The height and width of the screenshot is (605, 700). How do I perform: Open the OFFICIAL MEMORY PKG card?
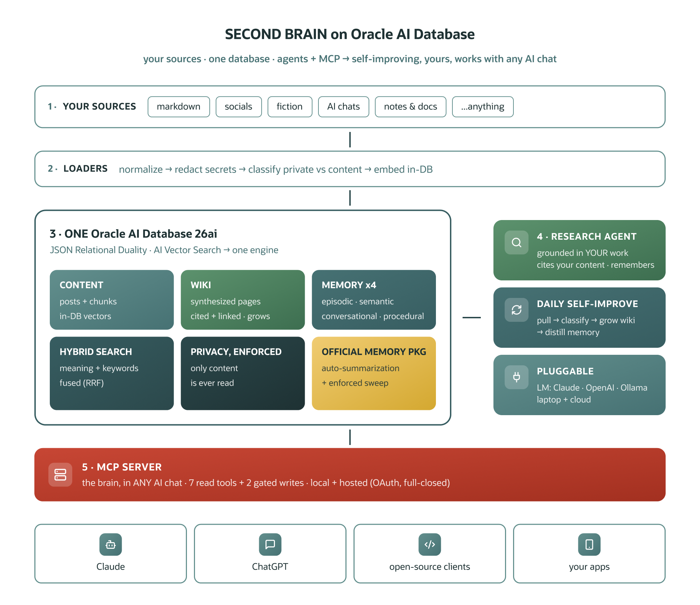[373, 373]
